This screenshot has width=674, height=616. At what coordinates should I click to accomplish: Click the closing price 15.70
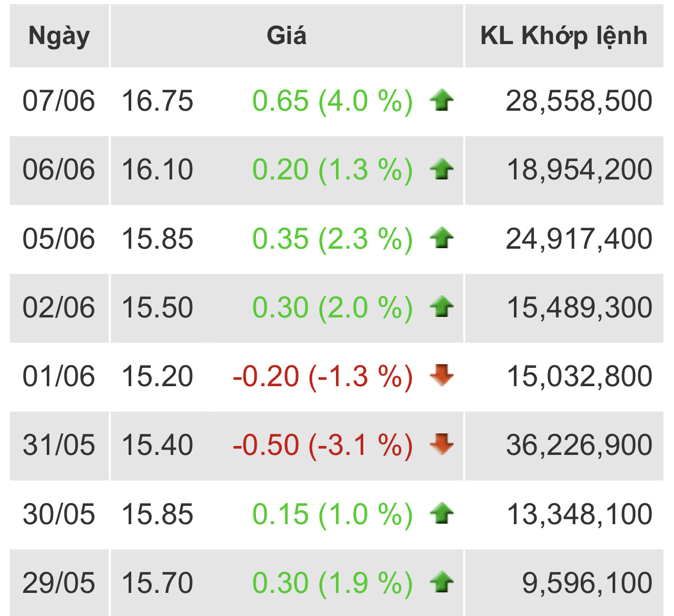[157, 582]
